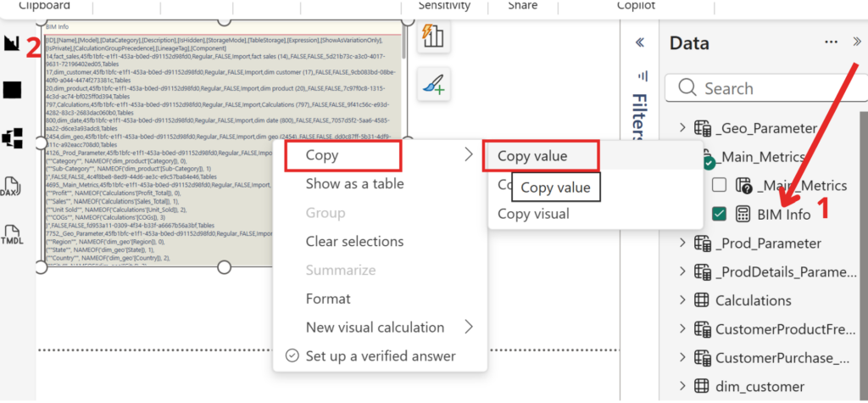This screenshot has height=403, width=868.
Task: Select the BIM Info field name
Action: (x=784, y=215)
